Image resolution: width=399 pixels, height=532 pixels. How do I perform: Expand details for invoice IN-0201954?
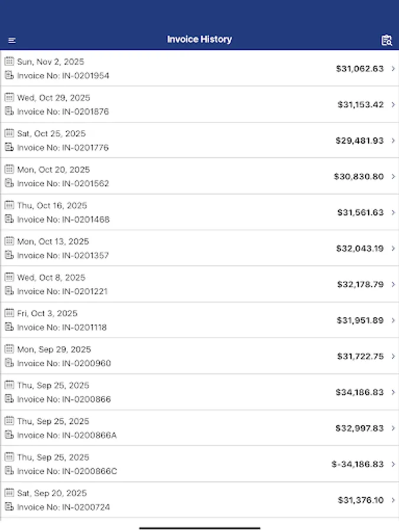pyautogui.click(x=392, y=69)
